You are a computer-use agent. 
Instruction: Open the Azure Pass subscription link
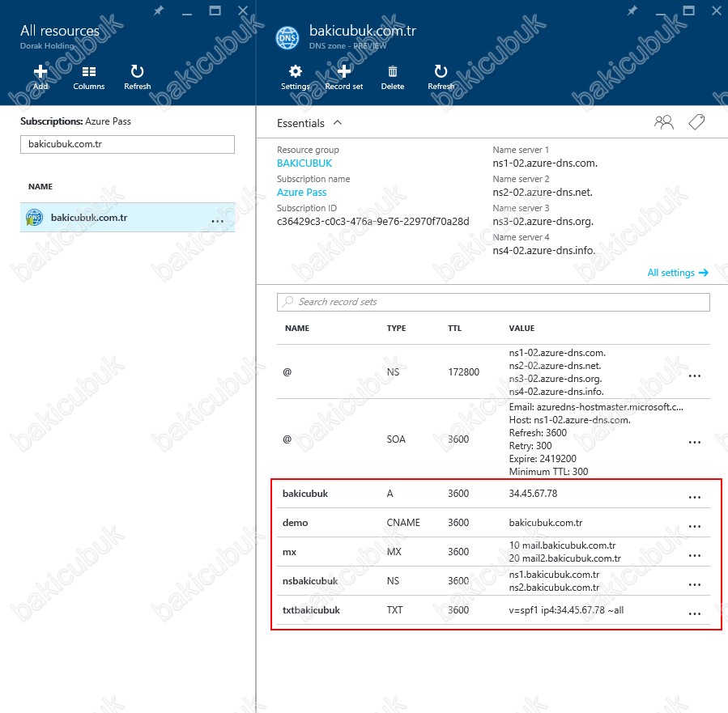click(302, 193)
